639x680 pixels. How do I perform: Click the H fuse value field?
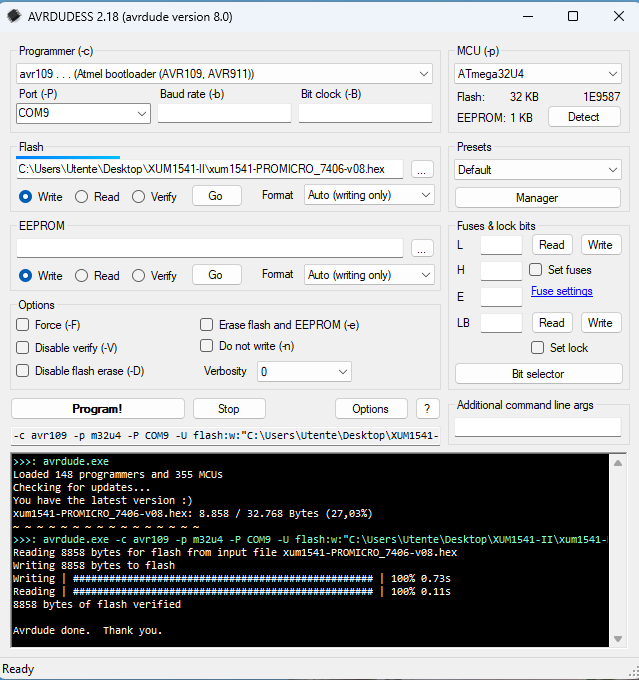501,271
